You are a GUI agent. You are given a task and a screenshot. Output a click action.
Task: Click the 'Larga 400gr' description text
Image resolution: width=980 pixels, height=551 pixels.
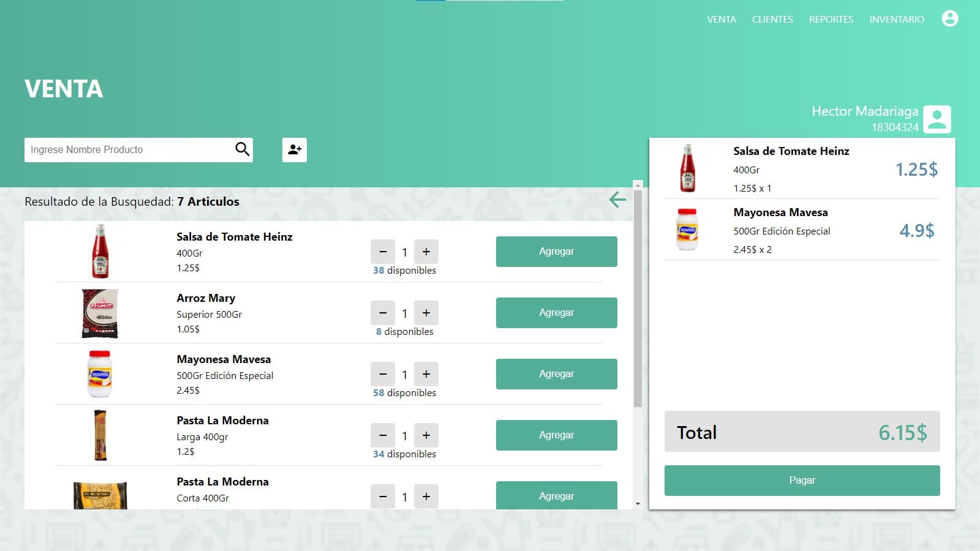click(x=202, y=437)
